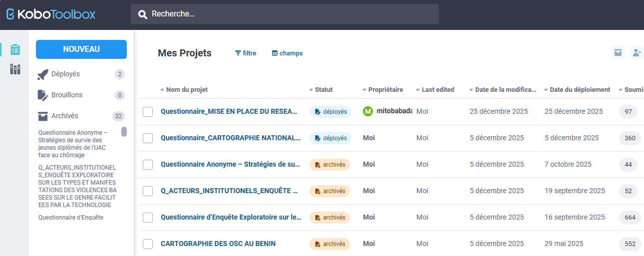Open Questionnaire_CARTOGRAPHIE NATIONALE project link
The image size is (644, 256).
(231, 138)
